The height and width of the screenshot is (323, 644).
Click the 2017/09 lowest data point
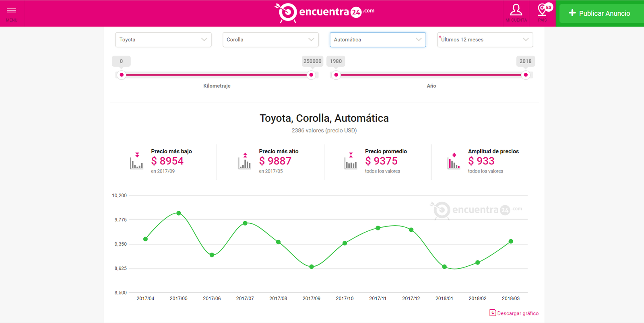tap(312, 267)
